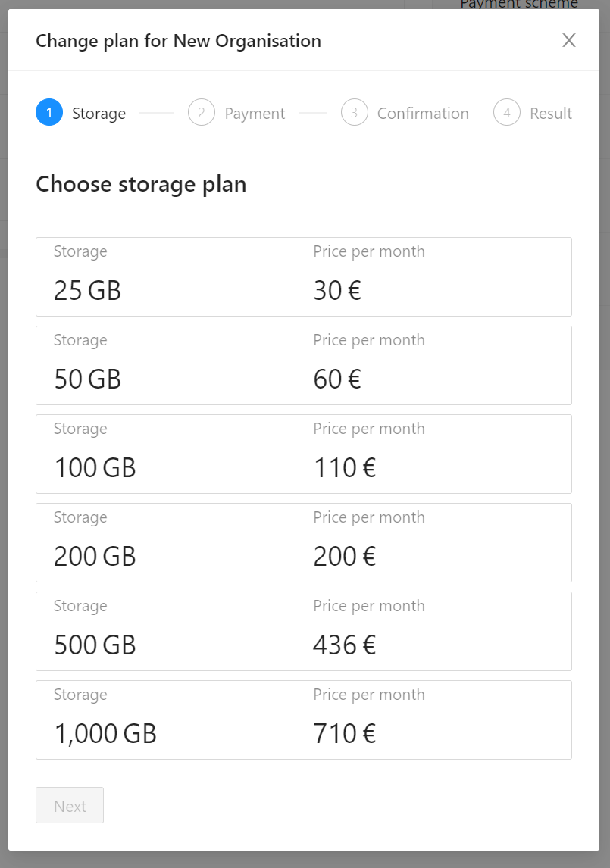Click step 3 Confirmation circle icon
The height and width of the screenshot is (868, 610).
(355, 113)
